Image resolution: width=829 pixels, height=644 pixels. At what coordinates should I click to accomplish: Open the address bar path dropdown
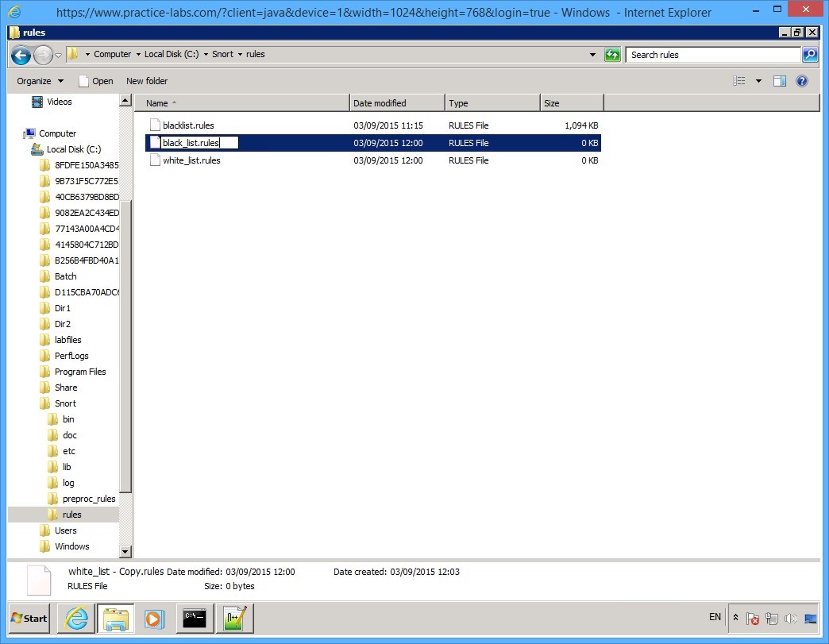(x=592, y=54)
